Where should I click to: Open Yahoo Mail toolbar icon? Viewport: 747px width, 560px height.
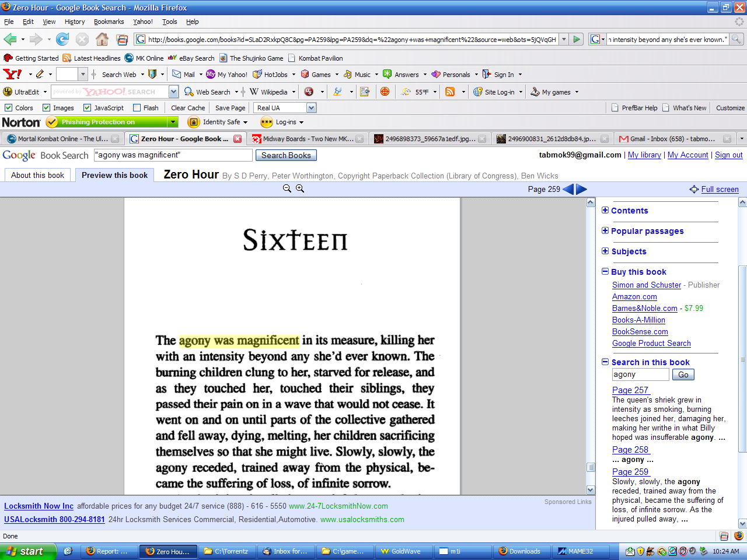183,75
